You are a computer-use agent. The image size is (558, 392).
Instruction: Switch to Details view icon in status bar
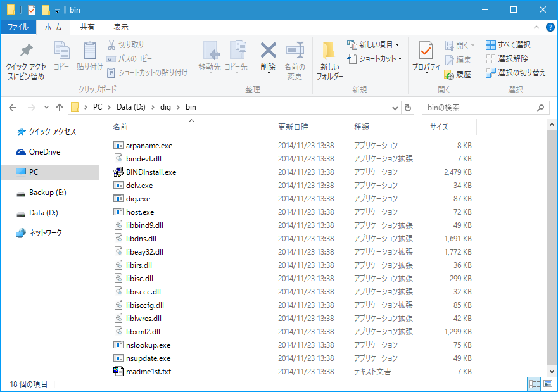pos(534,384)
